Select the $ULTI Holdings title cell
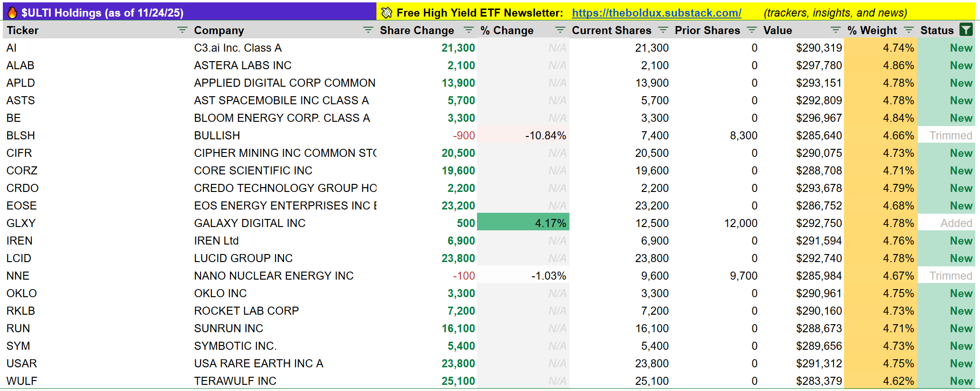The width and height of the screenshot is (980, 391). pyautogui.click(x=190, y=12)
